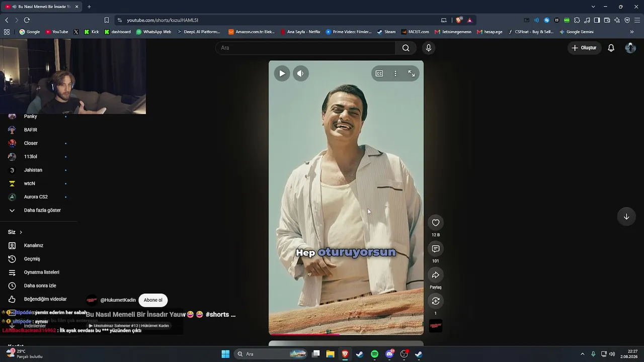The height and width of the screenshot is (362, 644).
Task: Open Brave Rewards triangle icon
Action: pyautogui.click(x=470, y=20)
